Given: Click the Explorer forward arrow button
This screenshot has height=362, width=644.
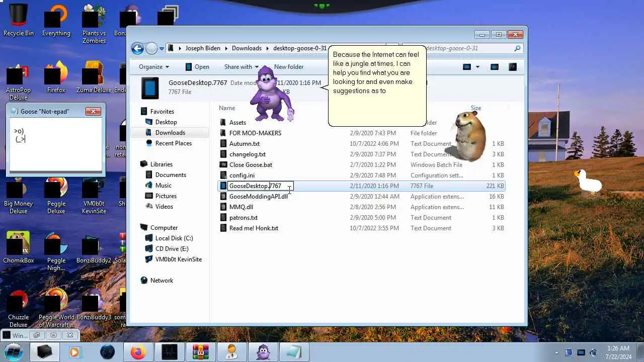Looking at the screenshot, I should 151,48.
